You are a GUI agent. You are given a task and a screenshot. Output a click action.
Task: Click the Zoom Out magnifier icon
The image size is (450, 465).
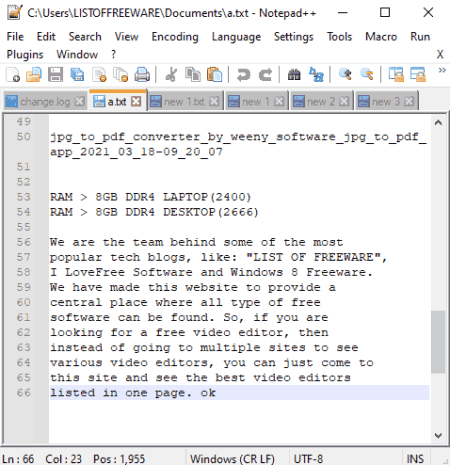point(367,74)
